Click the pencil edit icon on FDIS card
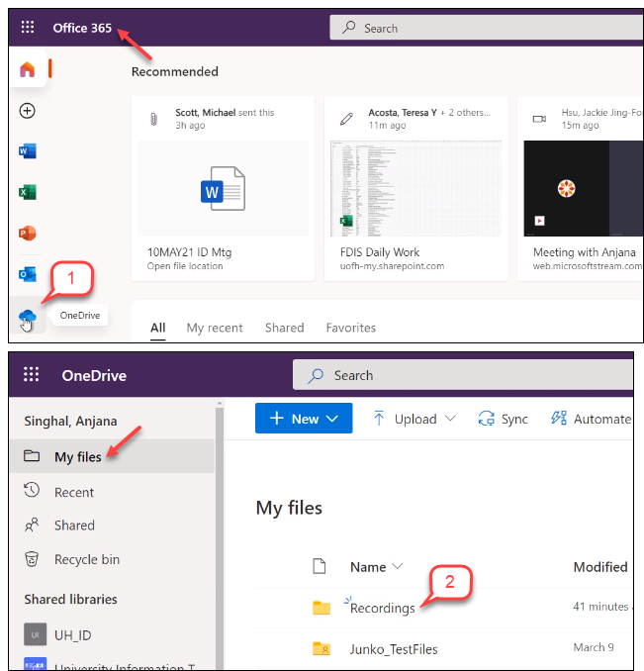644x671 pixels. (x=347, y=119)
